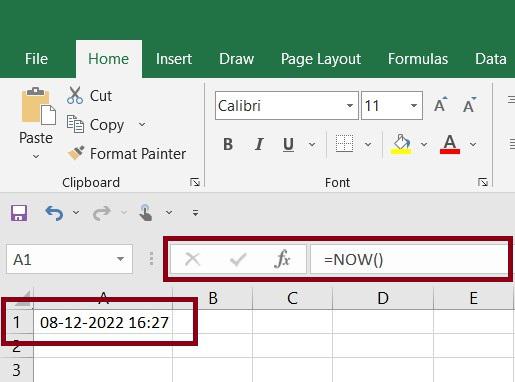
Task: Undo the last action
Action: [x=54, y=213]
